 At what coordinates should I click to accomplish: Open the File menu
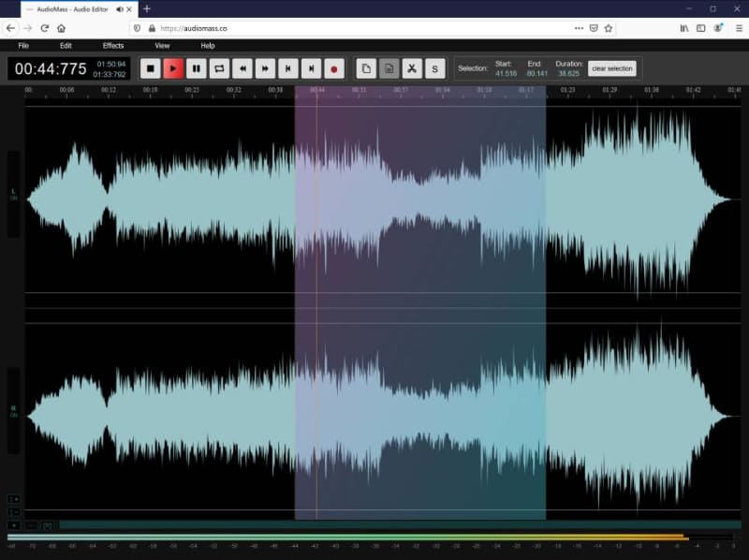click(23, 45)
